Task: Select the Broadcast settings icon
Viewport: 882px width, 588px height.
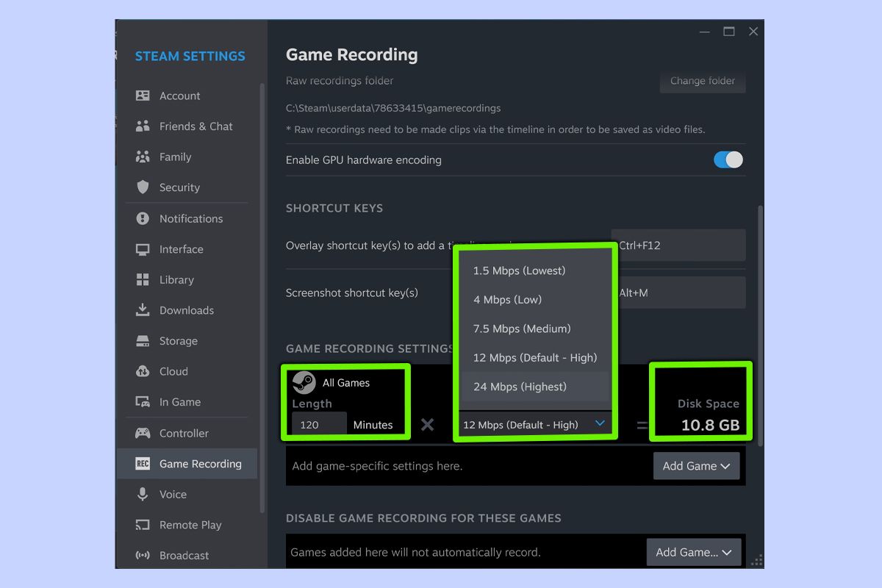Action: click(143, 555)
